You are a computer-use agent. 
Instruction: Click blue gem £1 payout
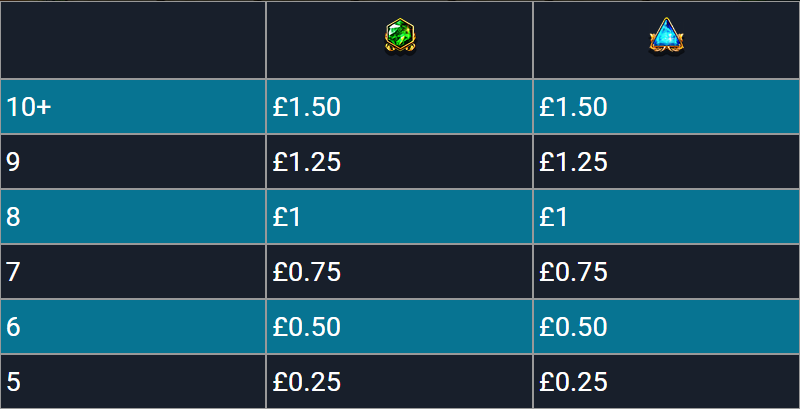coord(553,217)
